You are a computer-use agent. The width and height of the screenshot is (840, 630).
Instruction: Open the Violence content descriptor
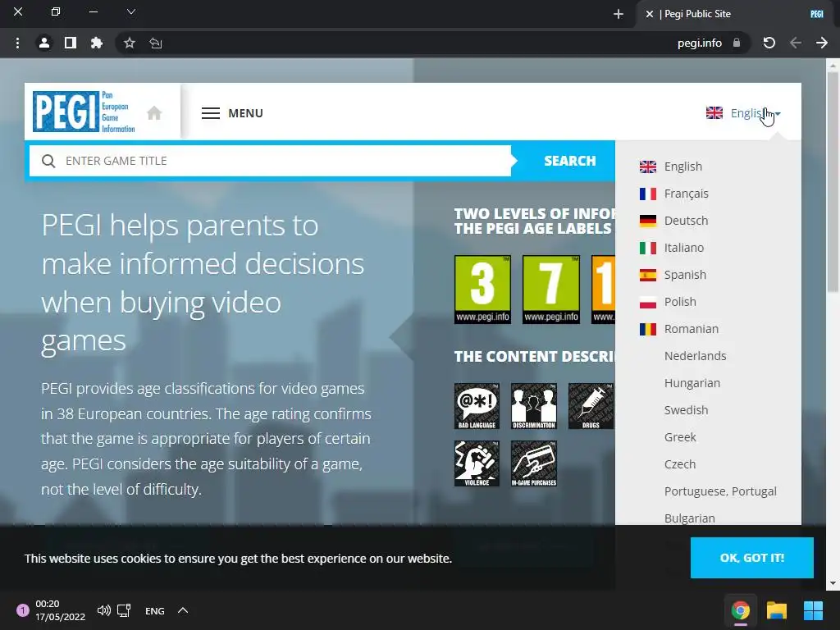[x=477, y=463]
